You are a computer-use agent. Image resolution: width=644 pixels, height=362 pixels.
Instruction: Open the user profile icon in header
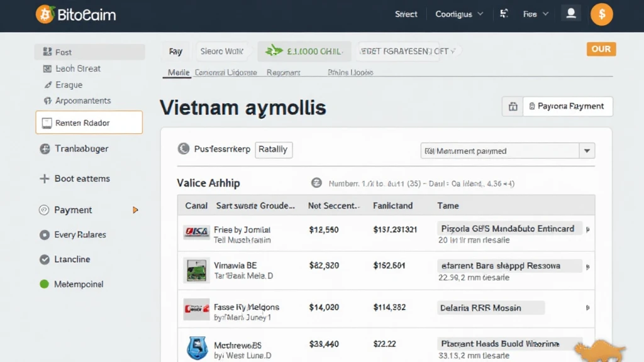(571, 14)
